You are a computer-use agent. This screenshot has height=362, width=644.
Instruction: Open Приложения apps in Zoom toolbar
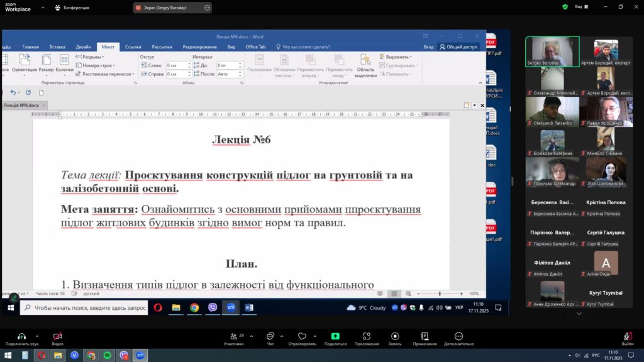367,336
